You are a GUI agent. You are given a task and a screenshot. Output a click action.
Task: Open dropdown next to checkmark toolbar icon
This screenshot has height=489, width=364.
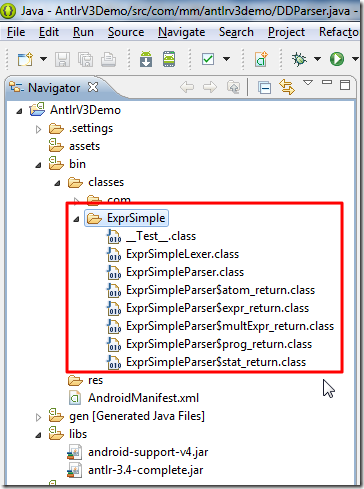click(226, 59)
